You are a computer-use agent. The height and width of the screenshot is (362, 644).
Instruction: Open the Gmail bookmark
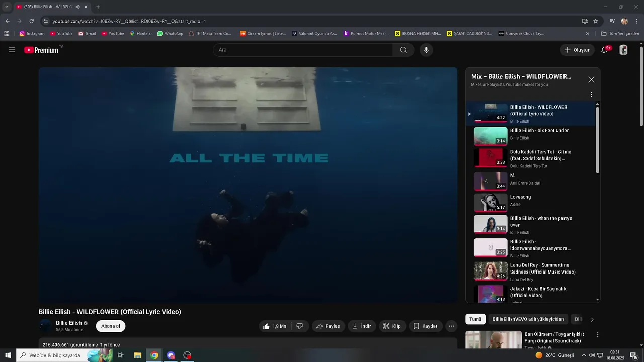(x=87, y=34)
